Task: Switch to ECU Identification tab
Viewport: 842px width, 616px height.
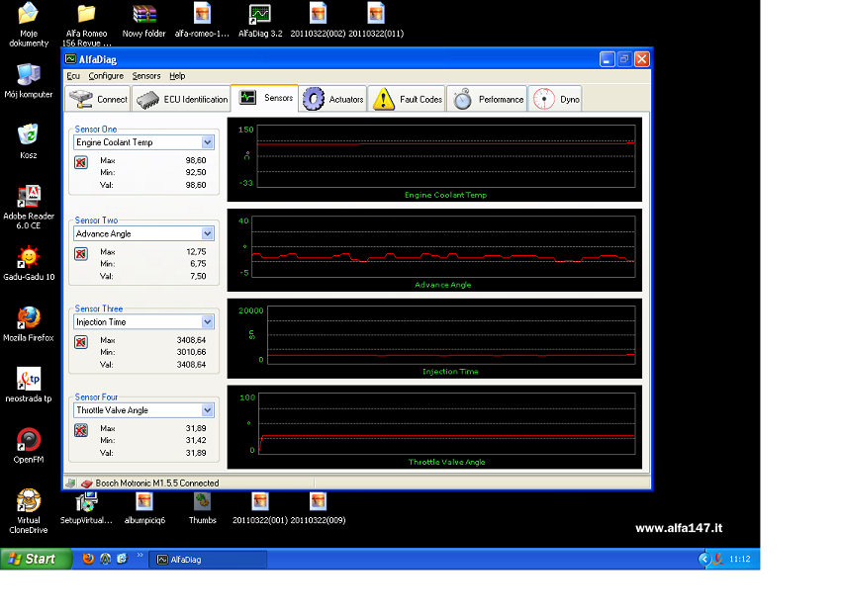Action: (182, 99)
